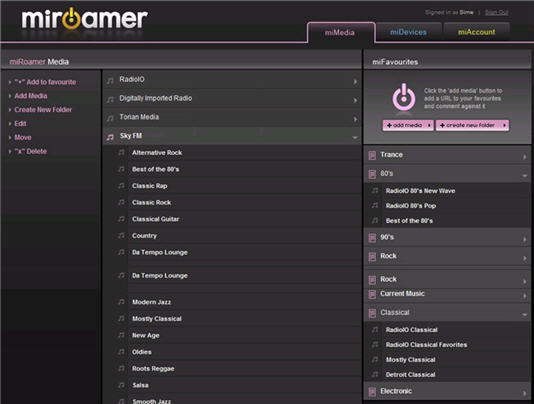The height and width of the screenshot is (404, 534).
Task: Click the note icon next to RadioIO 80's New Wave
Action: (375, 190)
